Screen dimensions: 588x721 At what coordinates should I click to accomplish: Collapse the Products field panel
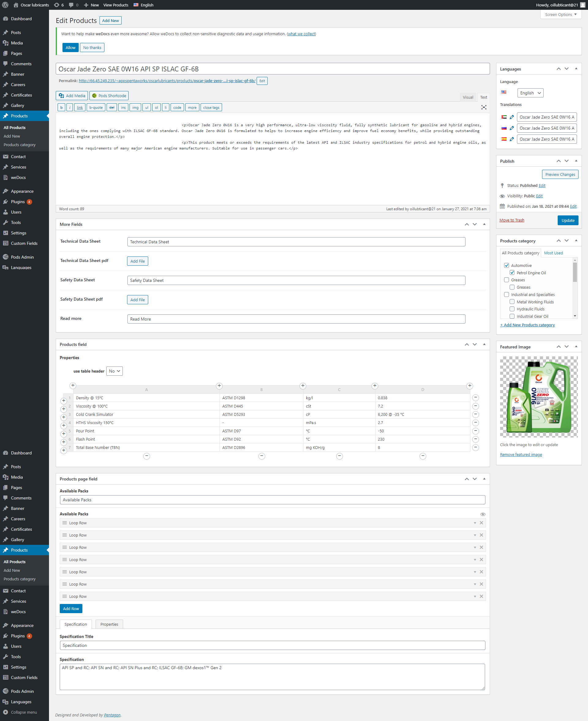484,344
